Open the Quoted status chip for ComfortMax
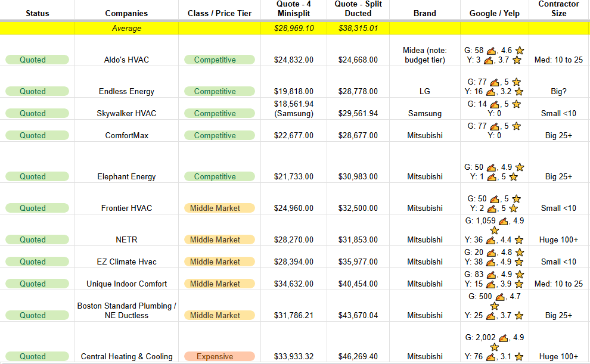The image size is (590, 364). pos(38,135)
